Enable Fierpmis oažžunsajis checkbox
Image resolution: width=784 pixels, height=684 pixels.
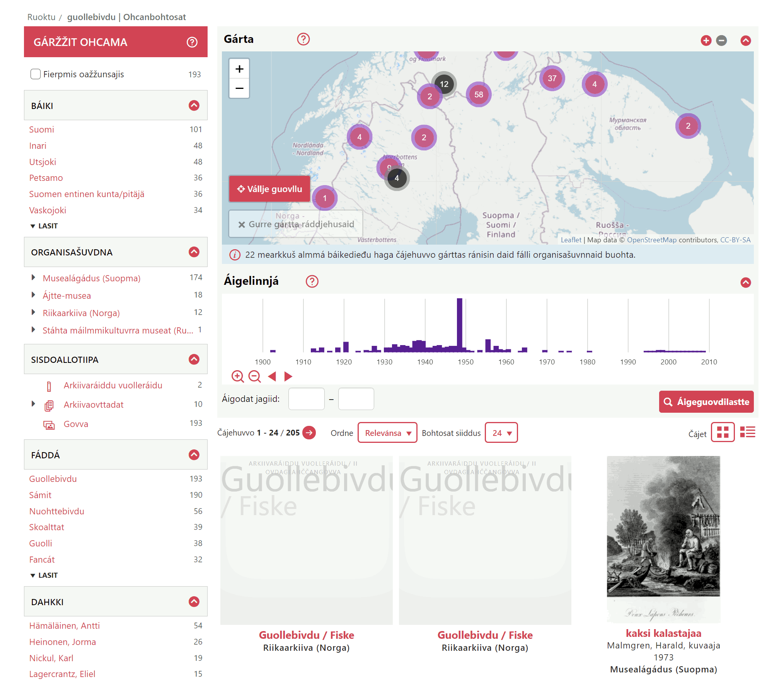pos(36,74)
